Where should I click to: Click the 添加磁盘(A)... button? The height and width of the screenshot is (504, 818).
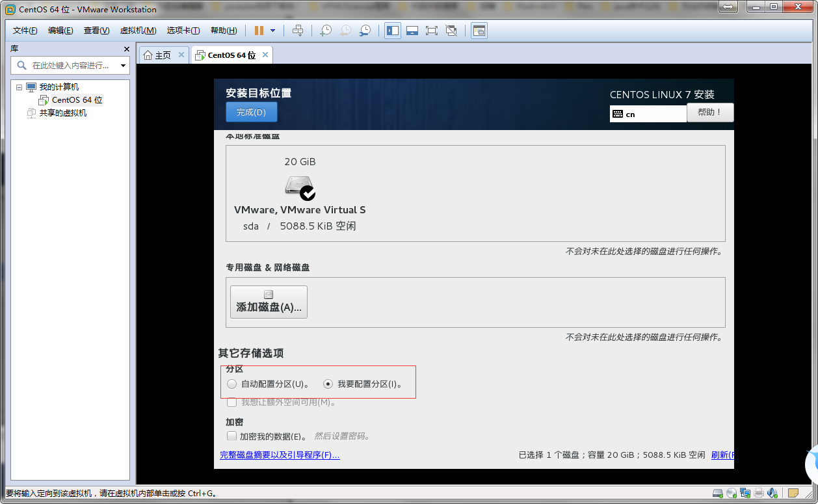(269, 302)
